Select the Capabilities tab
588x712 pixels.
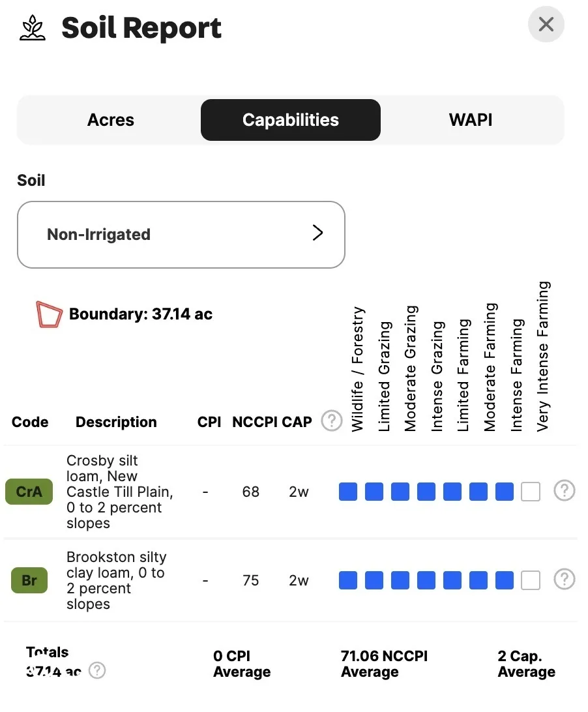pyautogui.click(x=291, y=120)
